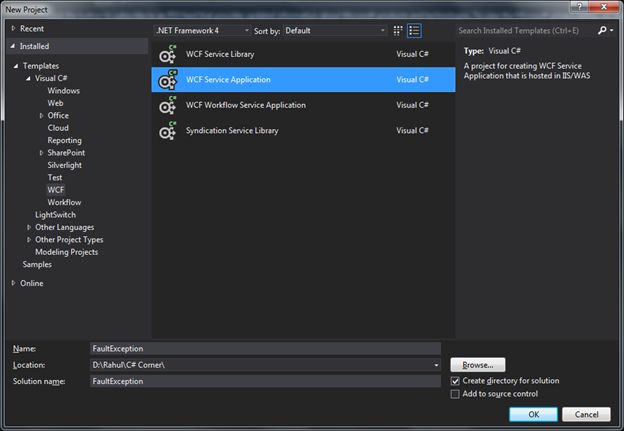Open the dialog help question mark button
Screen dimensions: 624x431
coord(579,7)
